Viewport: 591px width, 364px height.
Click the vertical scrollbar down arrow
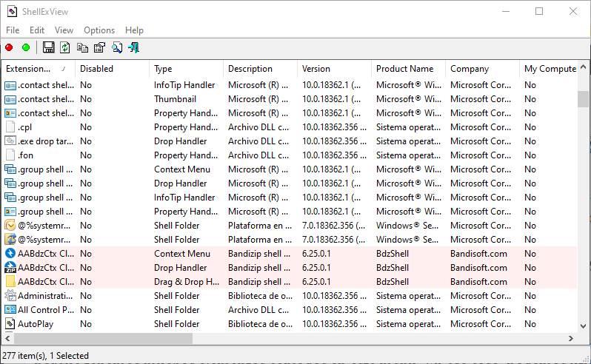point(584,326)
